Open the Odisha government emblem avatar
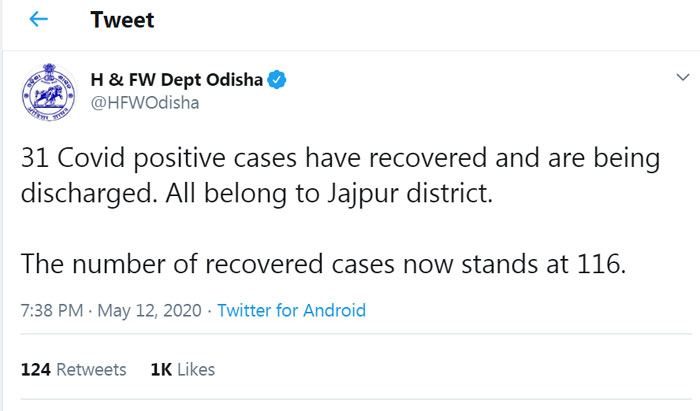 (x=49, y=92)
